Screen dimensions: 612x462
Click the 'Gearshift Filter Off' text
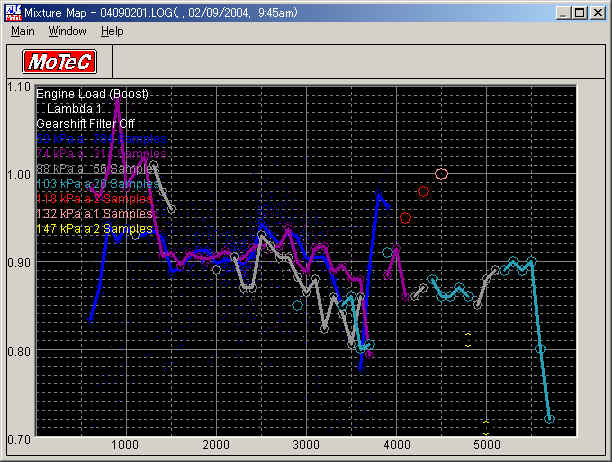pyautogui.click(x=85, y=124)
